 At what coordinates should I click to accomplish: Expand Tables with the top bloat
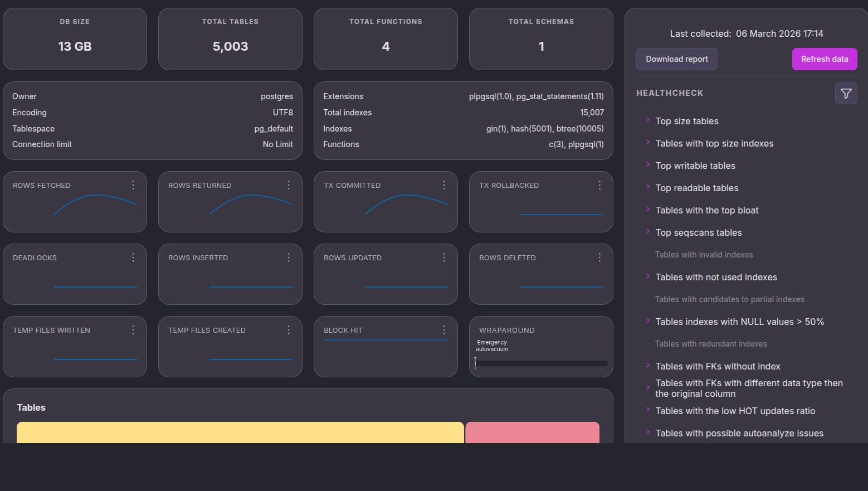(706, 210)
